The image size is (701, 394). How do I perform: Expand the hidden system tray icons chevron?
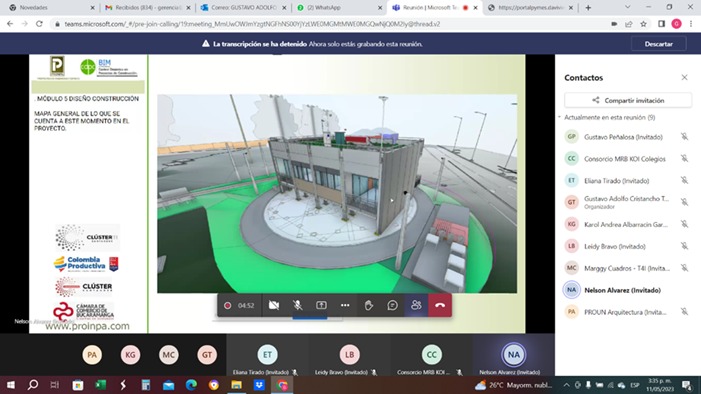tap(566, 385)
